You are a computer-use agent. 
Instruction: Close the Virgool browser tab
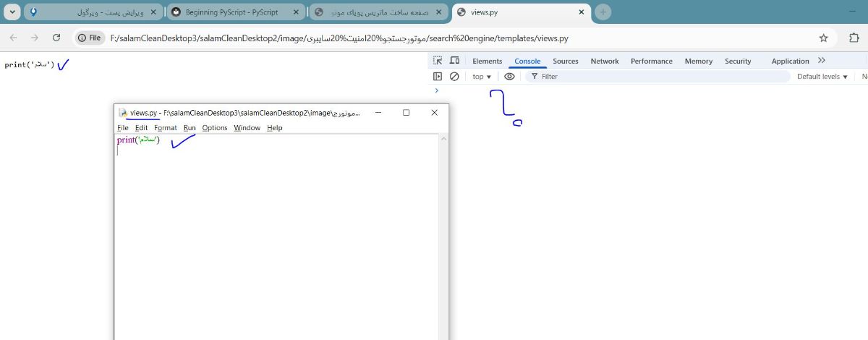coord(153,12)
